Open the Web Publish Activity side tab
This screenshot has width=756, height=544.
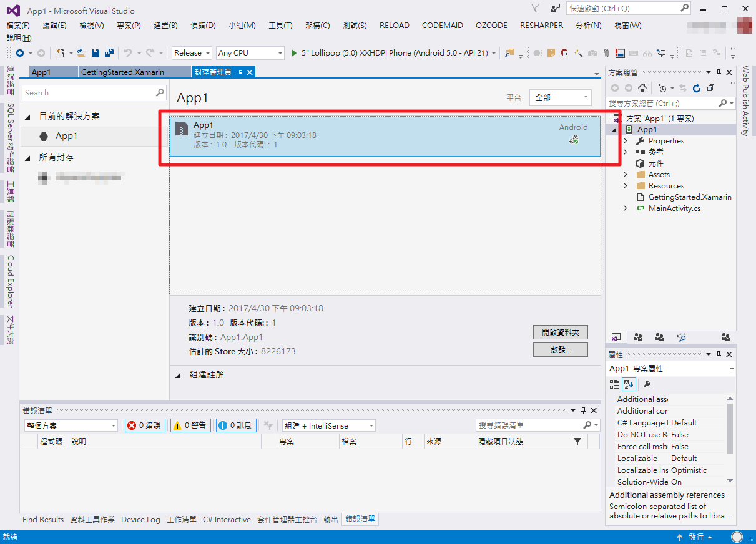745,100
